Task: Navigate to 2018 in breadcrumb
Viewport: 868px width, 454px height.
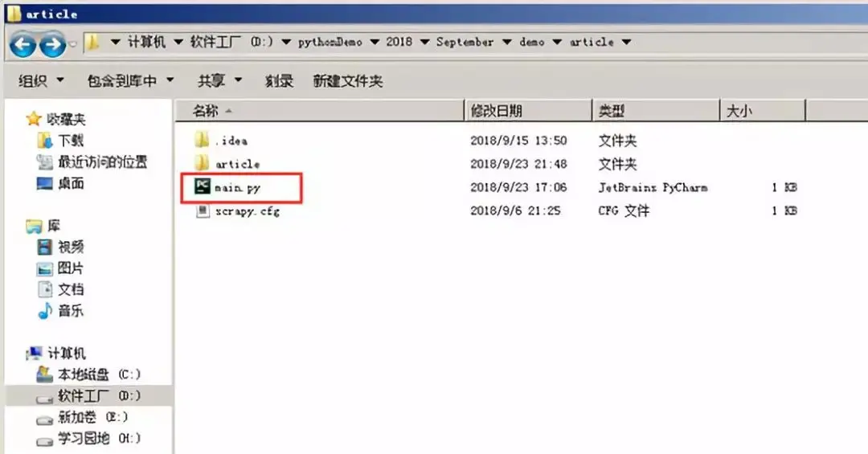Action: pyautogui.click(x=399, y=42)
